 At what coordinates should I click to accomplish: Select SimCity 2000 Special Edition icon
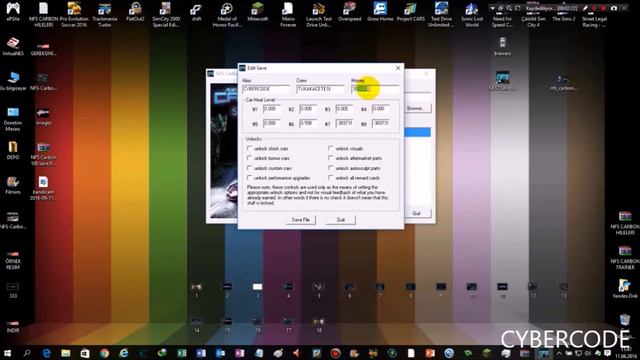point(166,14)
